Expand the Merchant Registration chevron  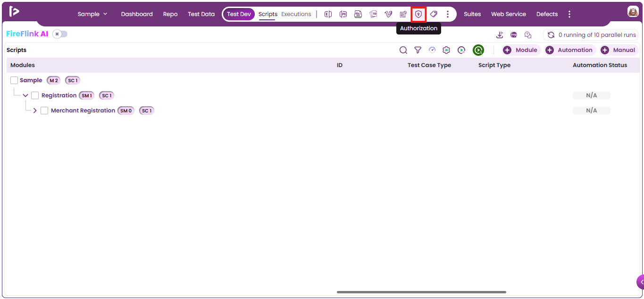click(35, 111)
